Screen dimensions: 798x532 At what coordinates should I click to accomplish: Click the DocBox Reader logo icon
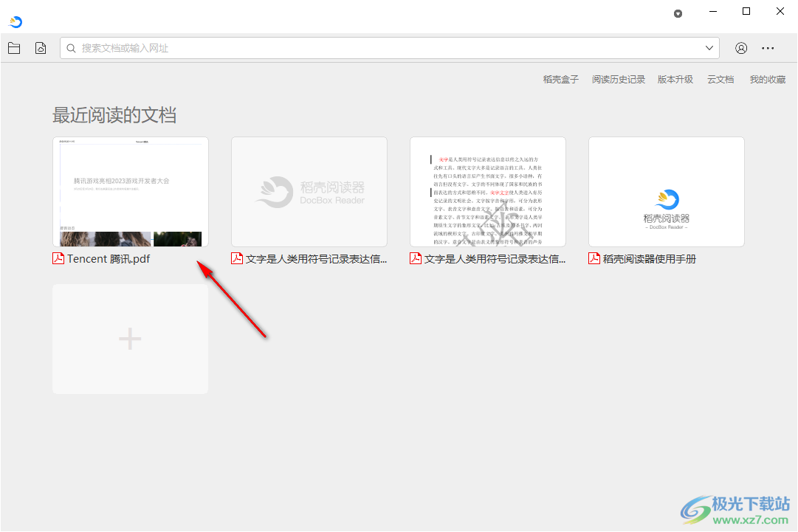pyautogui.click(x=16, y=22)
